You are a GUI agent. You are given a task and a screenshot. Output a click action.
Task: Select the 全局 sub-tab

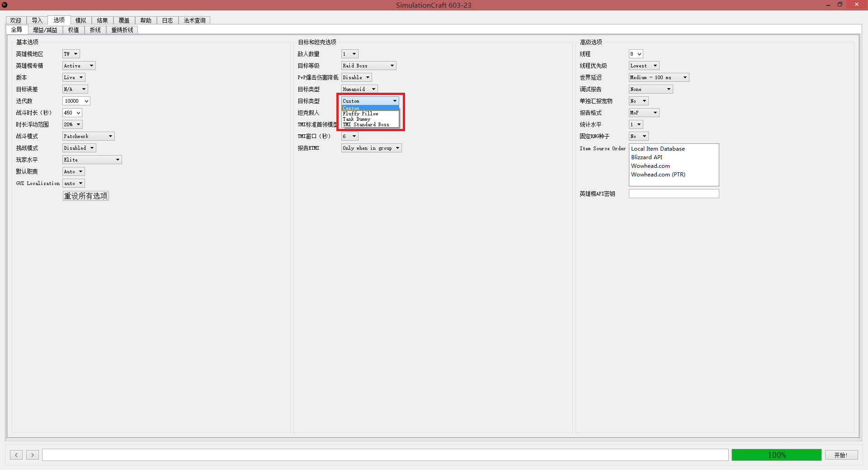coord(17,29)
